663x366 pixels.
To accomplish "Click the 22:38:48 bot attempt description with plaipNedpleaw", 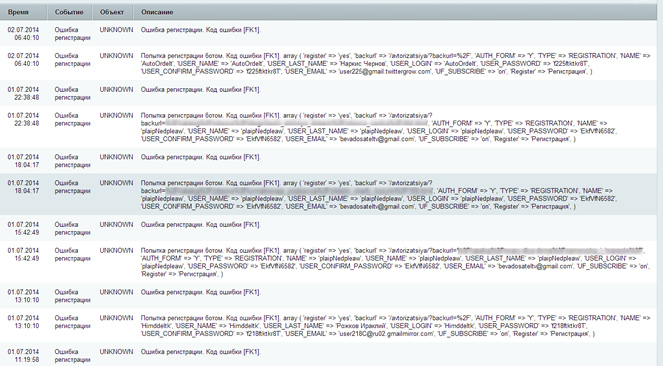I will [x=378, y=127].
